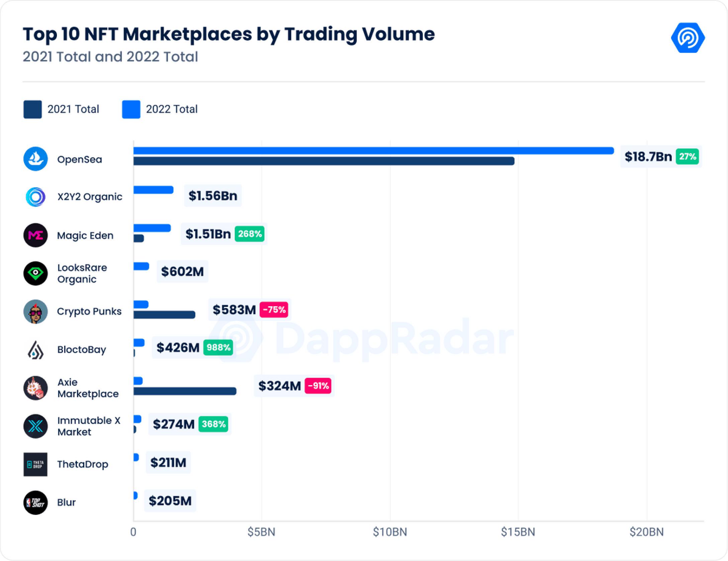Click the OpenSea marketplace icon

click(35, 159)
